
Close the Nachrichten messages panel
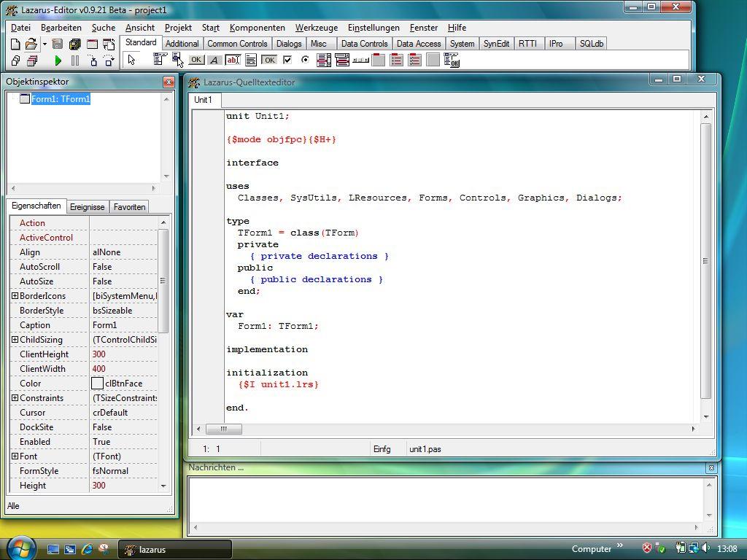tap(711, 467)
